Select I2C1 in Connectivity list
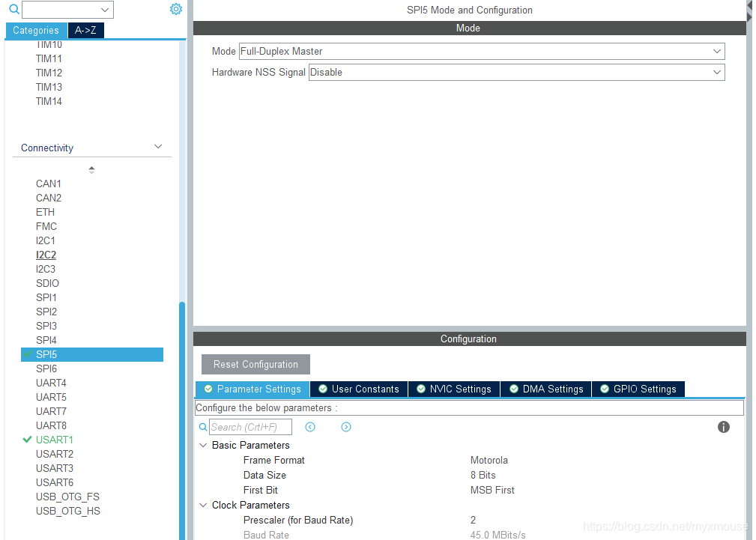This screenshot has height=540, width=756. [x=45, y=240]
